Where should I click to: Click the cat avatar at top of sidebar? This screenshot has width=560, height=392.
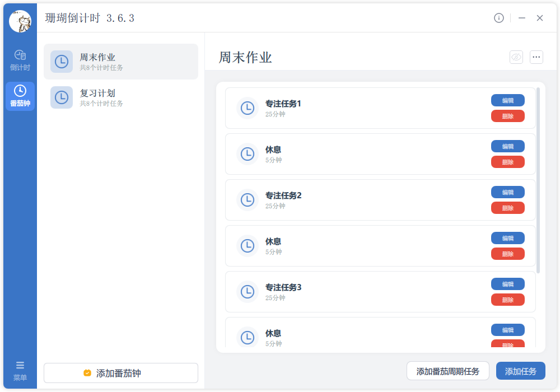coord(20,20)
